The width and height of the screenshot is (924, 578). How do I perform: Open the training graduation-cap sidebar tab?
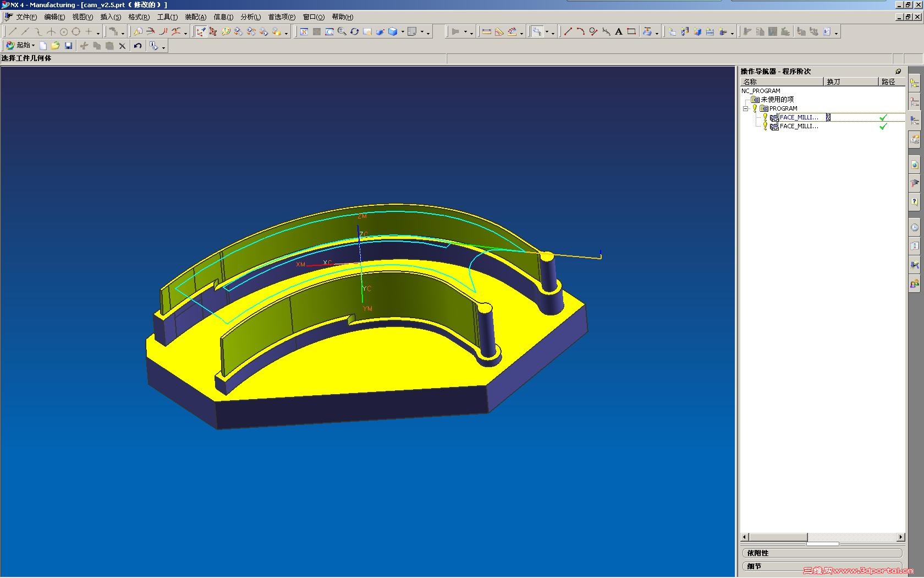tap(915, 183)
